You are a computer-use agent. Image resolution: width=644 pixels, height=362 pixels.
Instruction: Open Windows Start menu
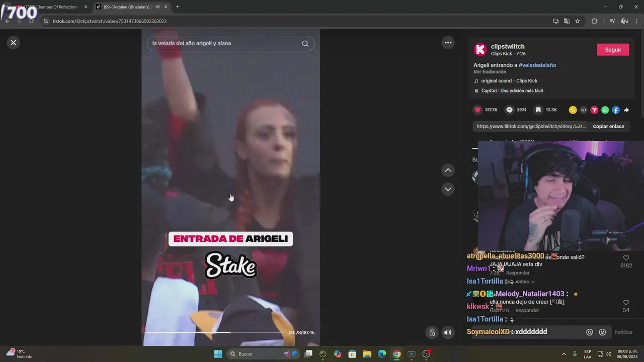click(218, 354)
